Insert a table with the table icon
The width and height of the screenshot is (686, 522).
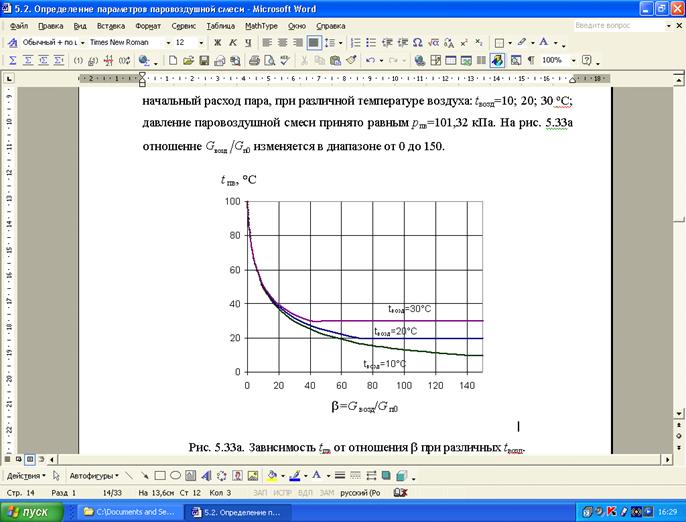[x=451, y=60]
